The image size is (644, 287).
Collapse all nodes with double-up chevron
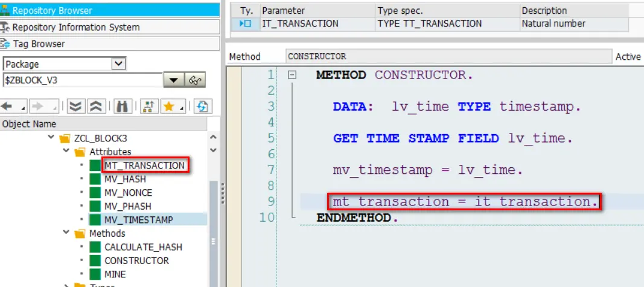[x=96, y=106]
